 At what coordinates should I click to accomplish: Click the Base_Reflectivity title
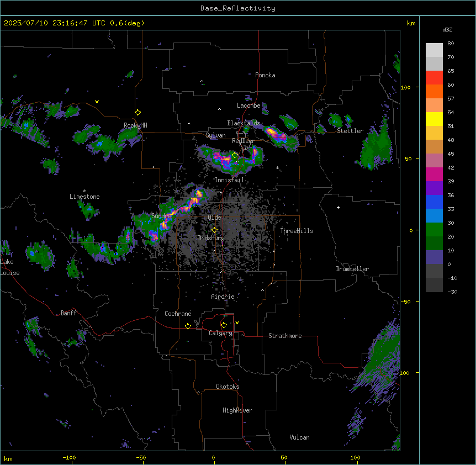[238, 8]
